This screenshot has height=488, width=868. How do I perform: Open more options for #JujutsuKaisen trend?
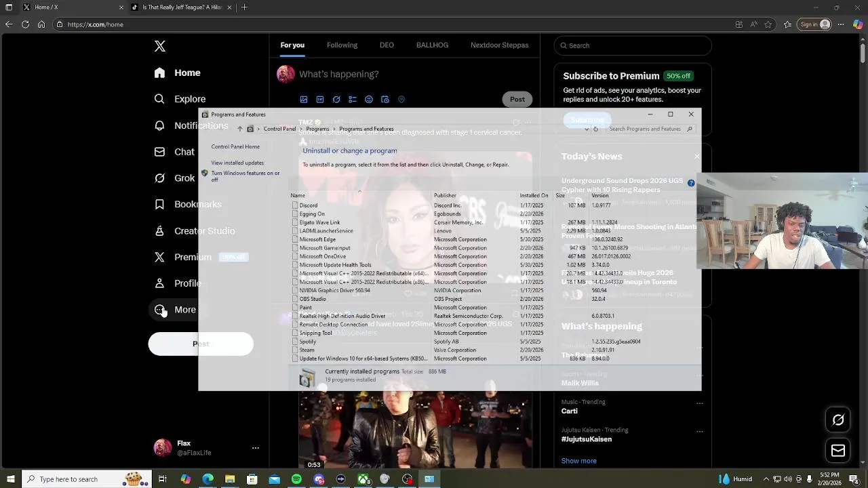click(x=699, y=430)
